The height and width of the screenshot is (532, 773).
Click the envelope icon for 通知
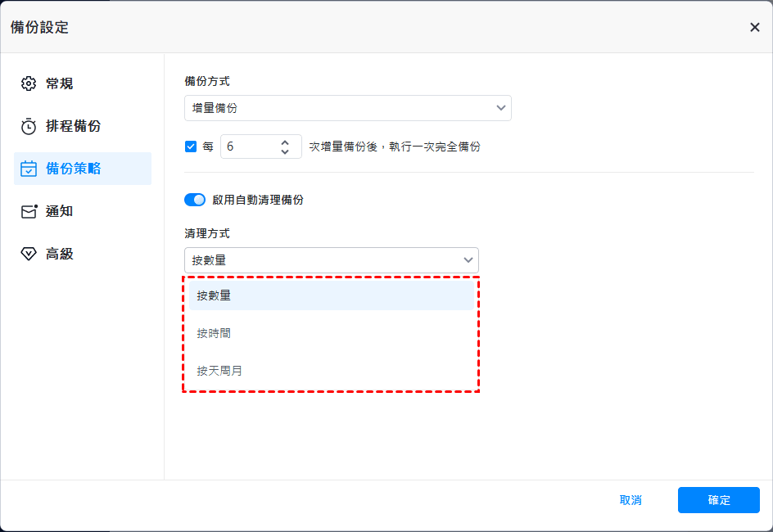tap(29, 211)
